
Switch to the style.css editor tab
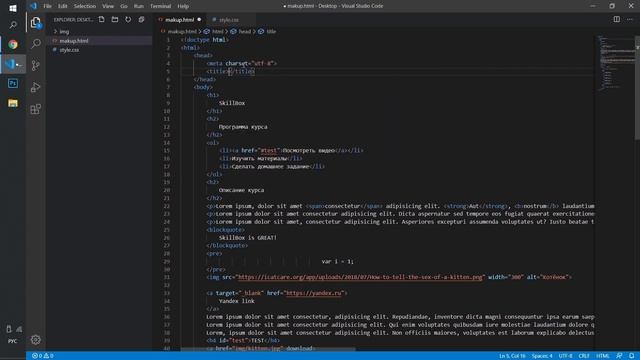tap(229, 20)
